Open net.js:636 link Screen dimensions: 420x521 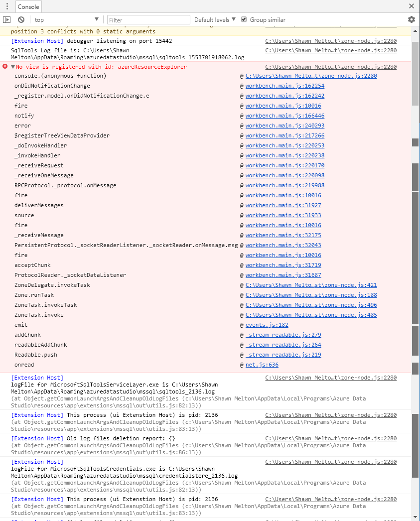point(262,365)
